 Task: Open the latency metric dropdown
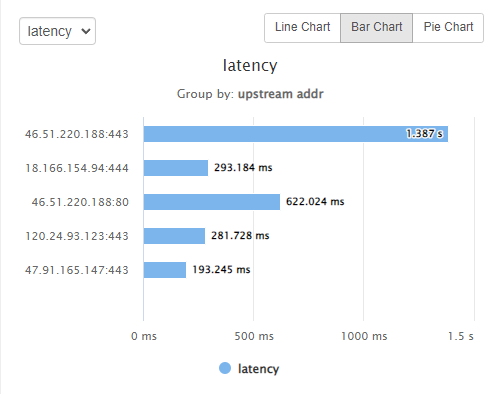[x=57, y=31]
